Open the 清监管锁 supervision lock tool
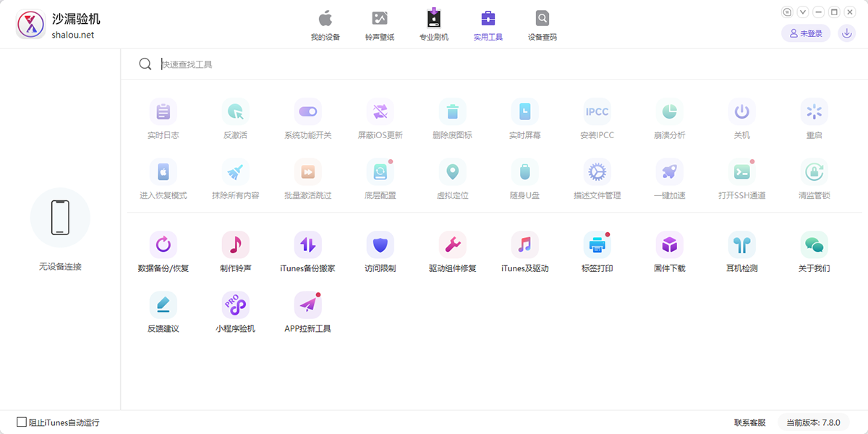Screen dimensions: 868x434 click(814, 179)
